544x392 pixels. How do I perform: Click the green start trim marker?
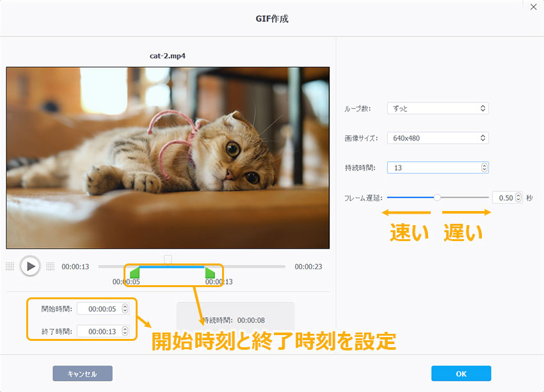coord(134,273)
